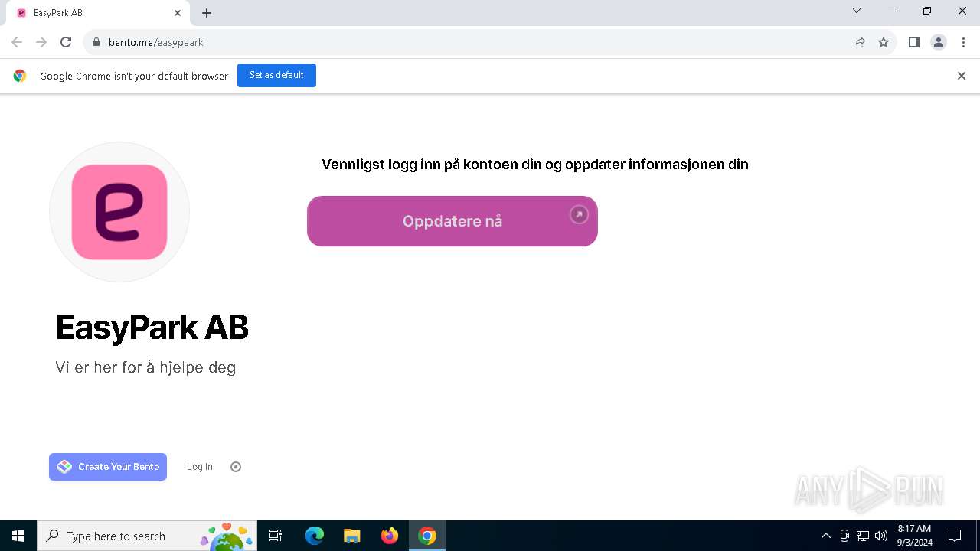980x551 pixels.
Task: Toggle the browser side panel
Action: [x=914, y=42]
